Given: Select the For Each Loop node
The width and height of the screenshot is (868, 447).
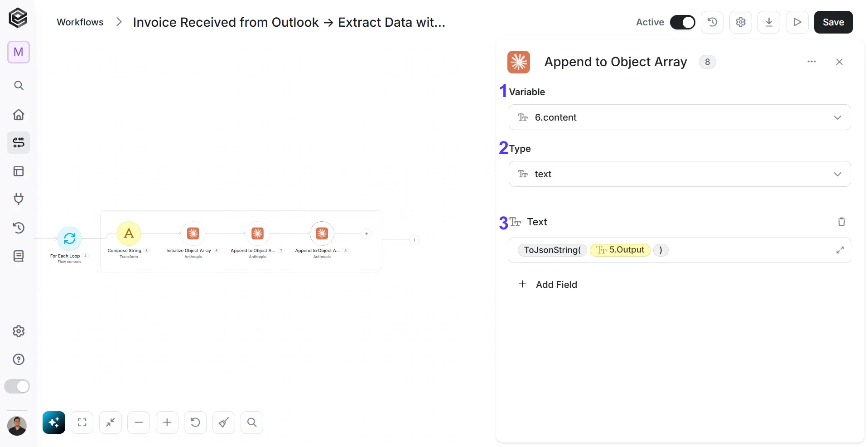Looking at the screenshot, I should pos(69,238).
